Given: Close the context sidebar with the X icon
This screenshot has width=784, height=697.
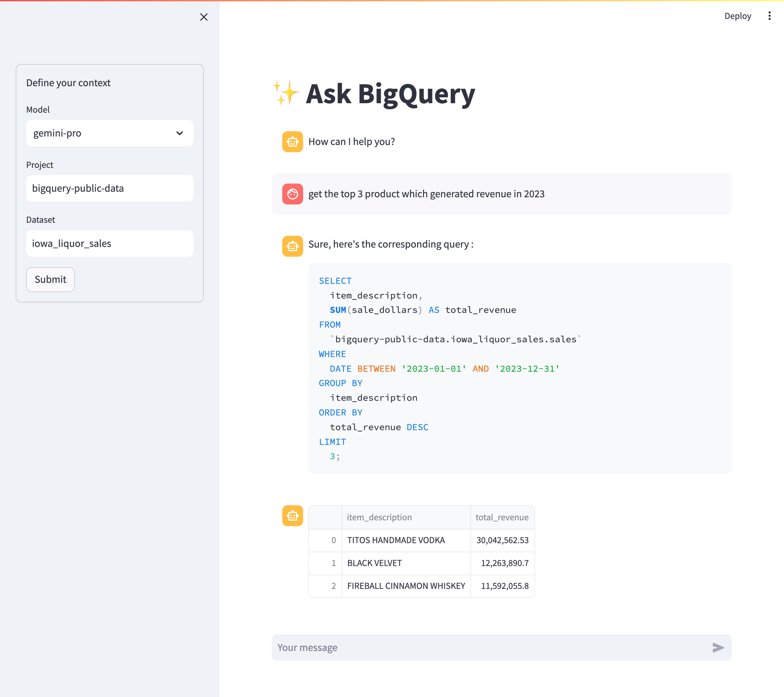Looking at the screenshot, I should tap(204, 17).
